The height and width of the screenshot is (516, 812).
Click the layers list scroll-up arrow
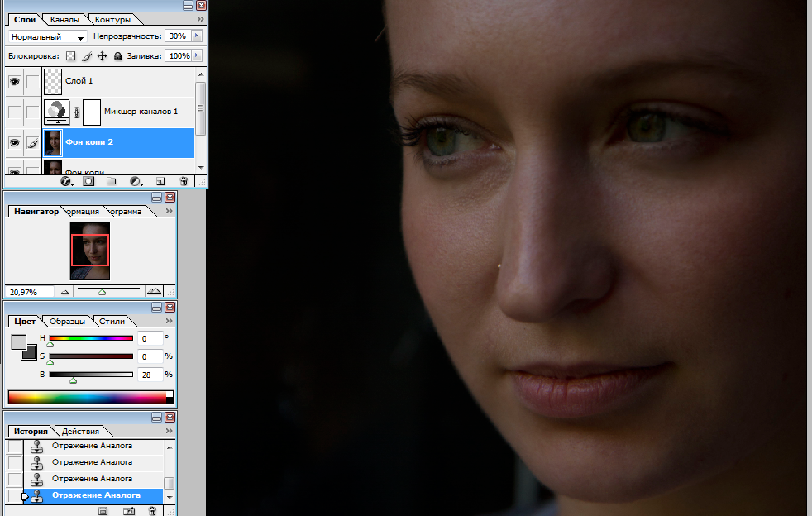point(201,74)
